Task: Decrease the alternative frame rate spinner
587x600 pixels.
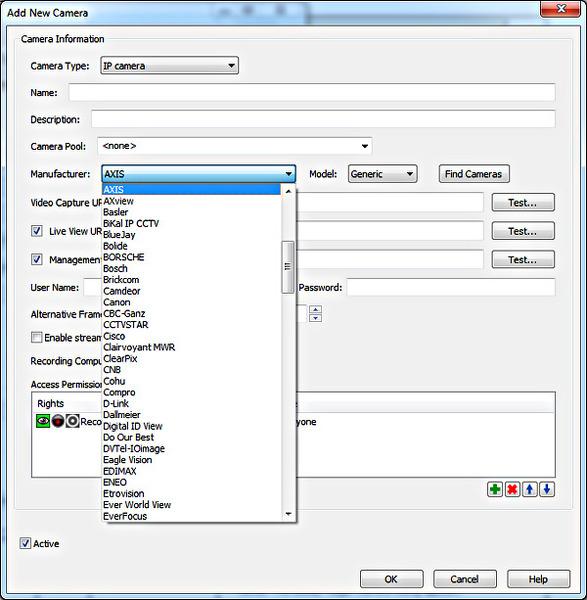Action: (x=315, y=318)
